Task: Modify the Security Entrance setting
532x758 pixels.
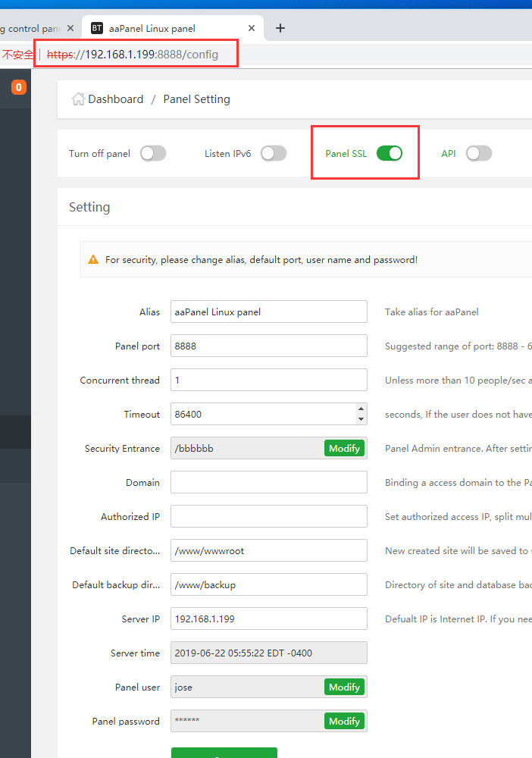Action: click(344, 449)
